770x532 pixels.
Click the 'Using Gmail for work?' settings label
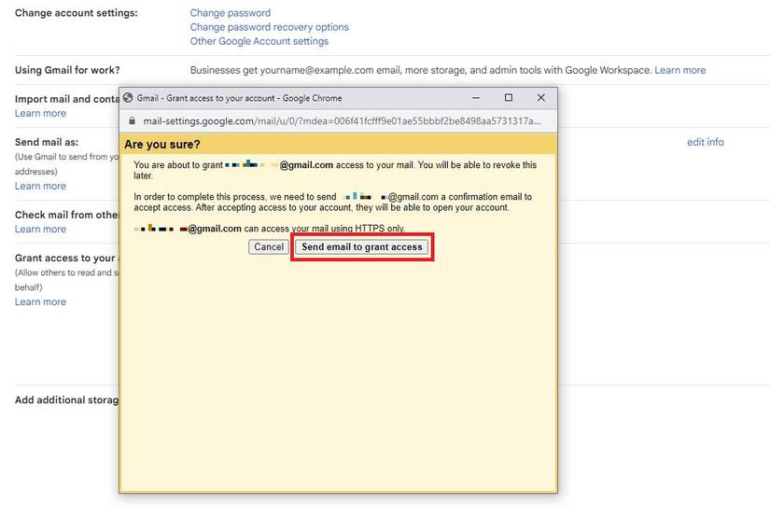tap(67, 70)
